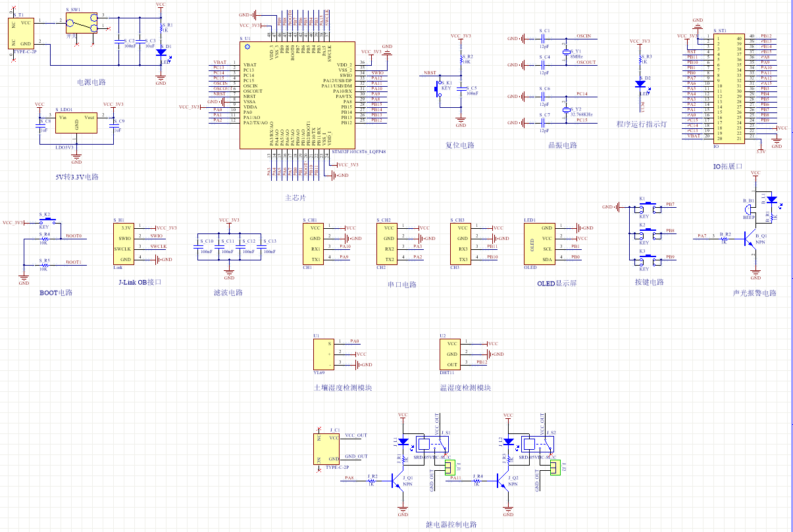This screenshot has width=793, height=532.
Task: Click the STM32F103C8T6_LQFP48 part name
Action: (359, 151)
